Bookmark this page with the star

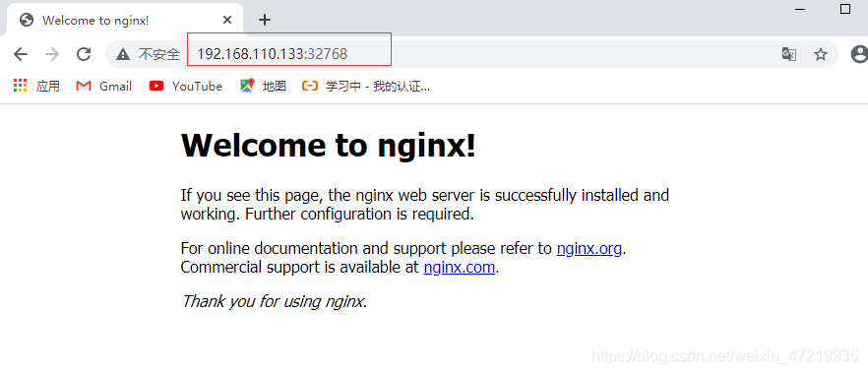pos(821,54)
